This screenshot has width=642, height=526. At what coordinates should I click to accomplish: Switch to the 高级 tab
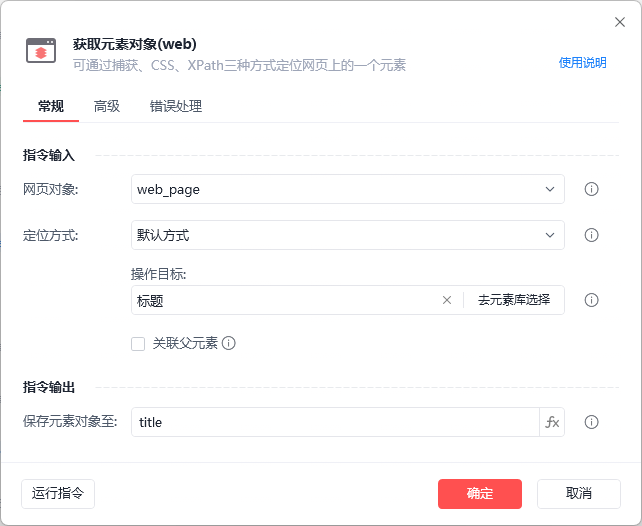(107, 106)
